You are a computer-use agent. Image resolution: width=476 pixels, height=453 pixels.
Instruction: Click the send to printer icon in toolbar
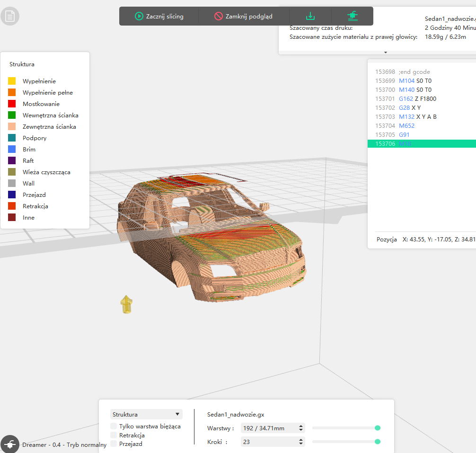point(353,16)
